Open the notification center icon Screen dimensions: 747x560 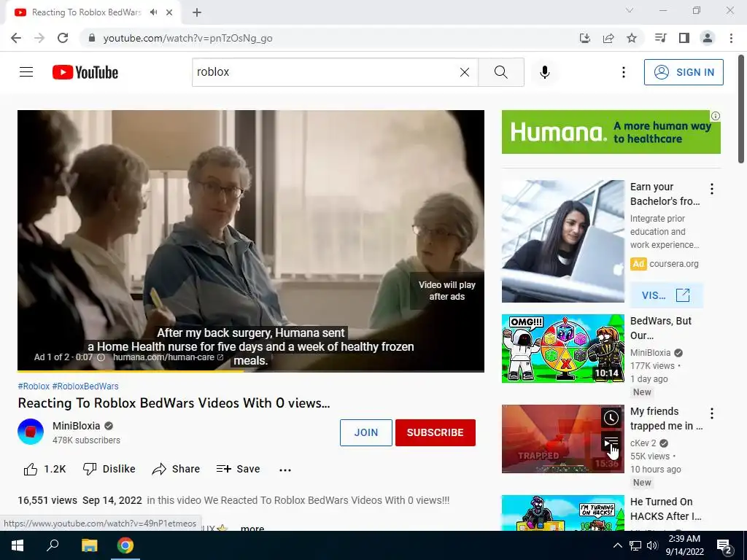tap(724, 546)
